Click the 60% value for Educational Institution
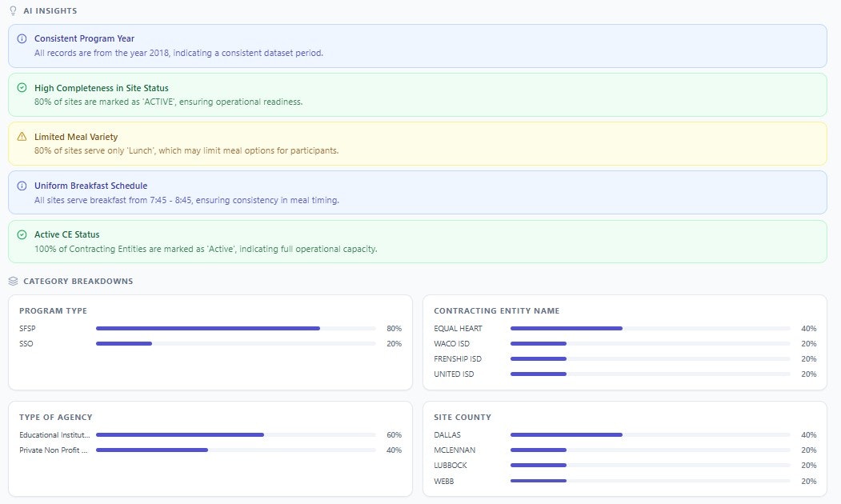Screen dimensions: 841x504 [x=394, y=435]
